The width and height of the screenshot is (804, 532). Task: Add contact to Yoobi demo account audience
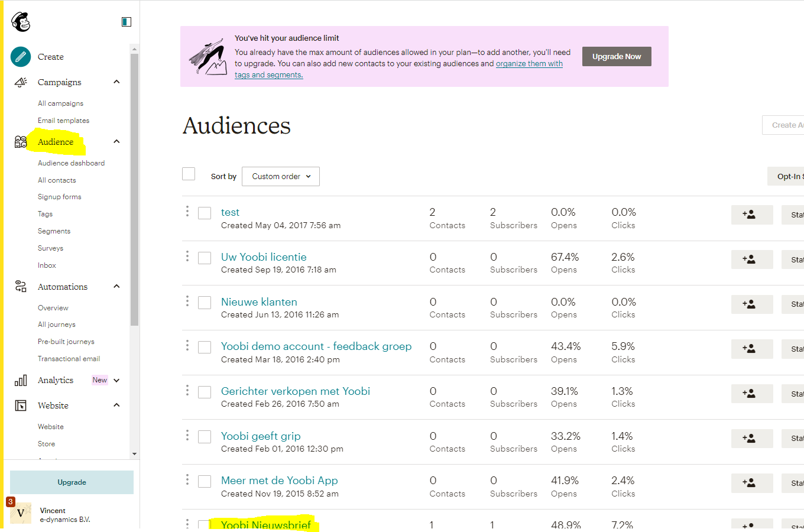click(x=752, y=349)
